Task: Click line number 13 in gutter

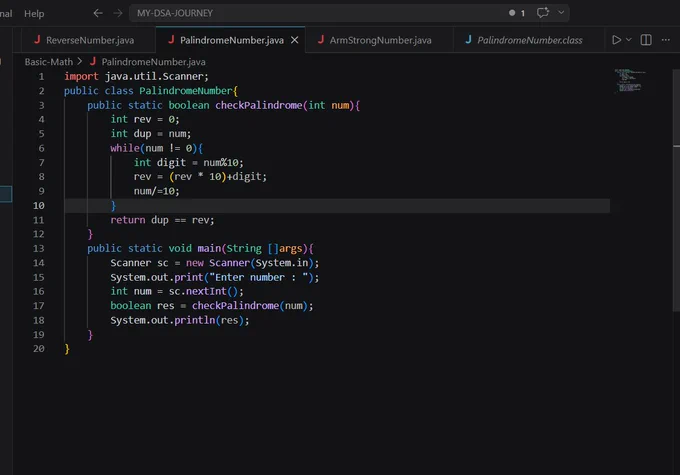Action: coord(39,249)
